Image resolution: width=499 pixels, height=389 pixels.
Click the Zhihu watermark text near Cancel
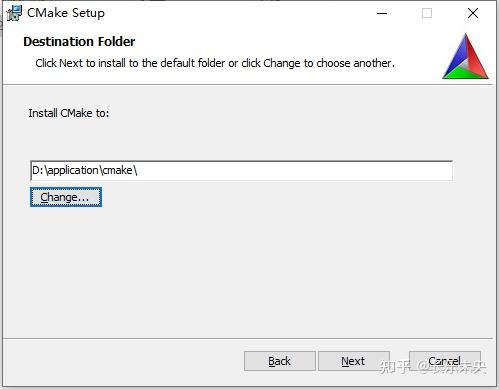[433, 367]
